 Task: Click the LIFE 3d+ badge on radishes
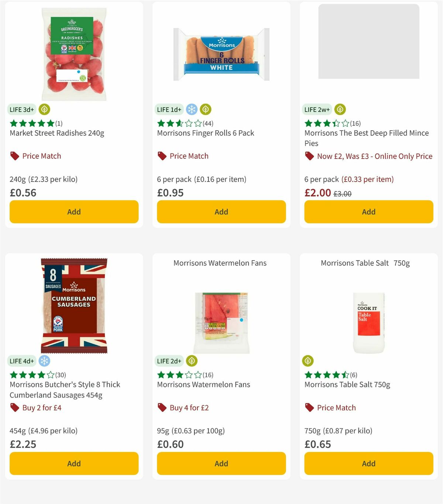pos(21,109)
